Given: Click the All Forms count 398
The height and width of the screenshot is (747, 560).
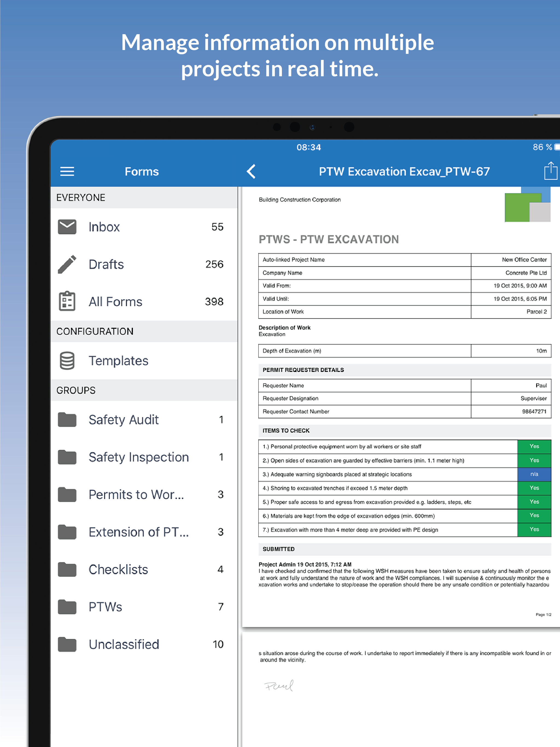Looking at the screenshot, I should click(x=214, y=302).
